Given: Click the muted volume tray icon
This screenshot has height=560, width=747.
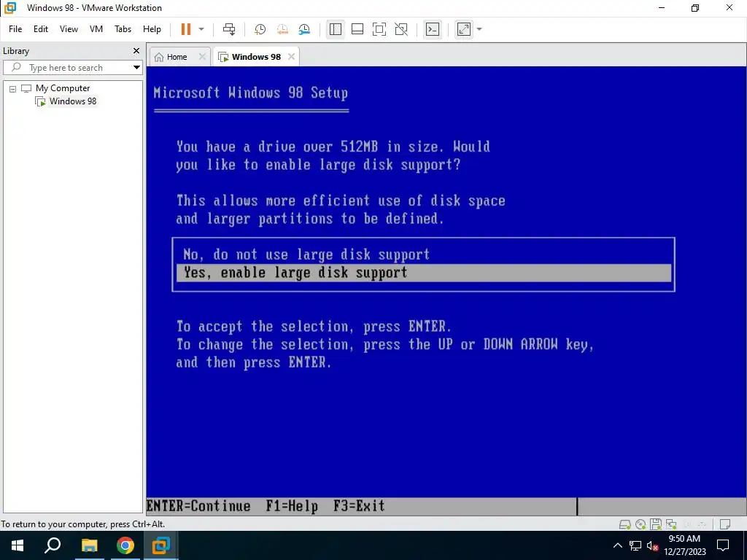Looking at the screenshot, I should [652, 545].
